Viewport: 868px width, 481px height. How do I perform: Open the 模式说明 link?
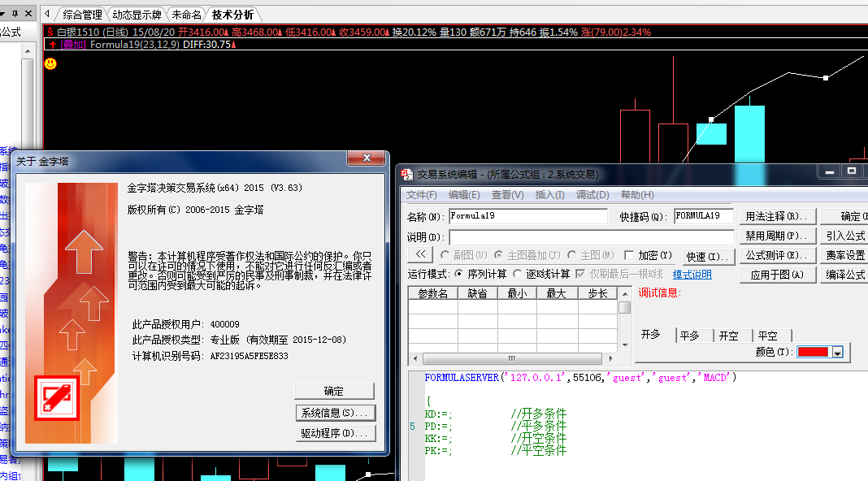click(692, 275)
